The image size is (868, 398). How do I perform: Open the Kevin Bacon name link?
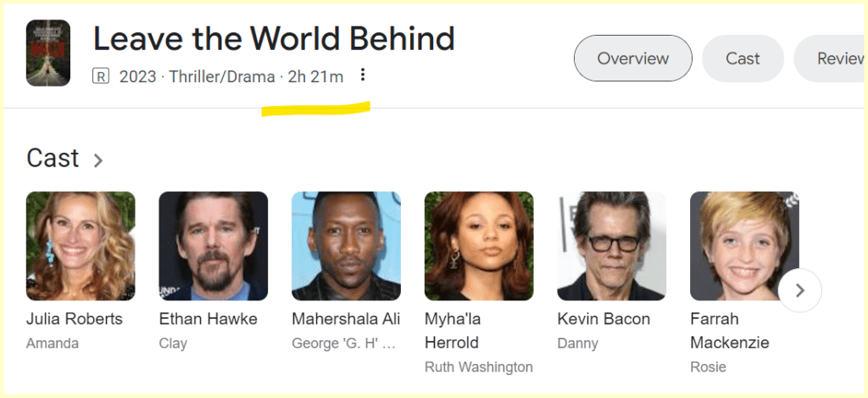(x=604, y=319)
